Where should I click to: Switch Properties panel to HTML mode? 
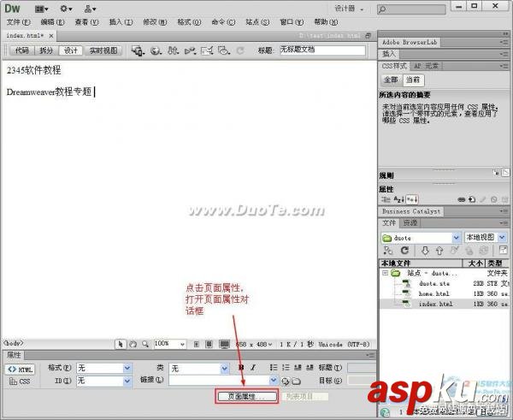(20, 370)
